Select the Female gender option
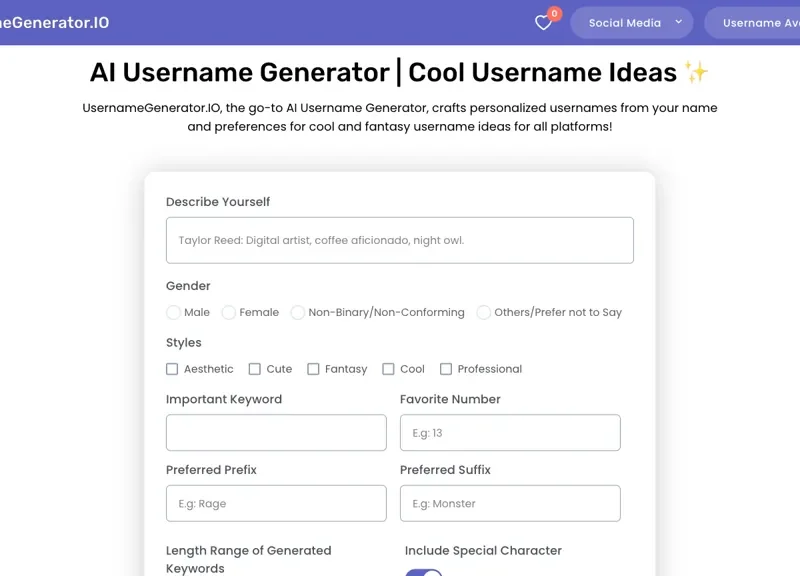800x576 pixels. pos(228,312)
